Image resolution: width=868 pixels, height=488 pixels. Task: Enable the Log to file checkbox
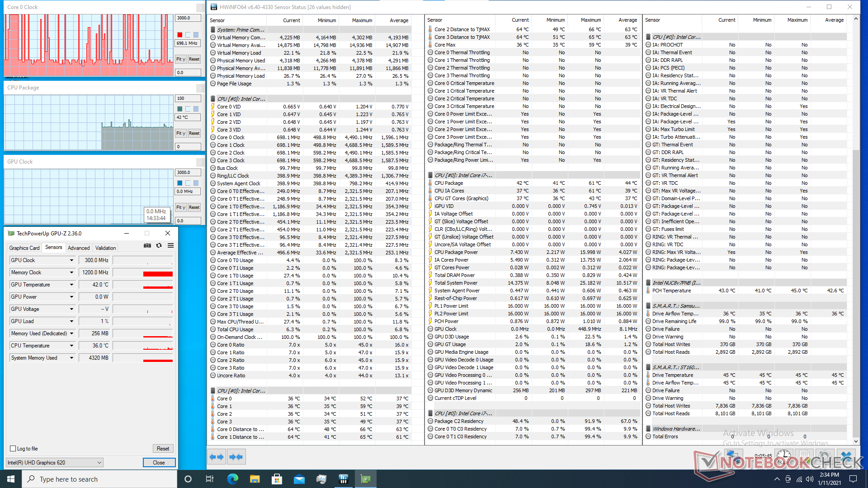[13, 449]
